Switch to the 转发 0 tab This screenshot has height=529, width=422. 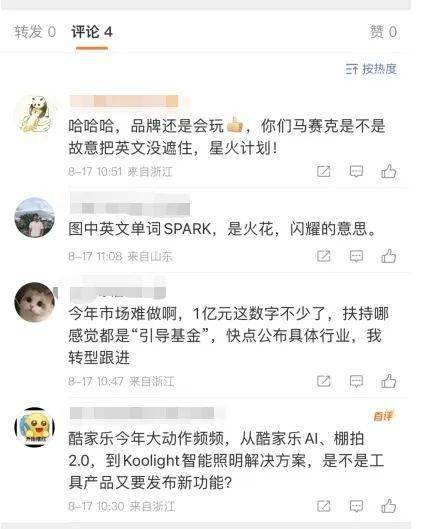click(x=35, y=32)
